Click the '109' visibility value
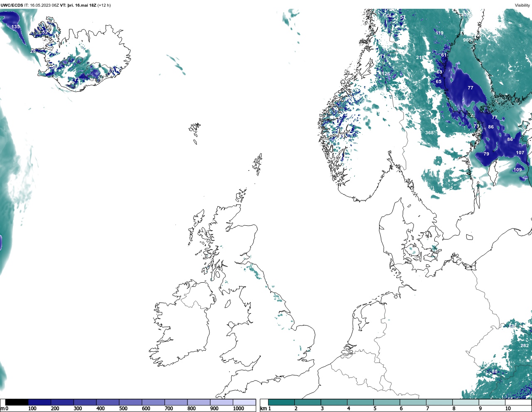 [x=517, y=170]
